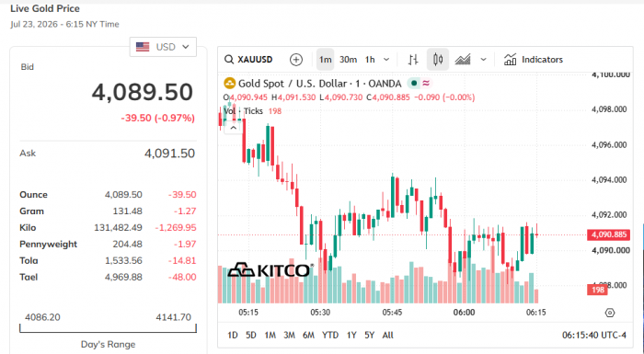This screenshot has height=354, width=644.
Task: Switch to 1h interval
Action: 370,60
